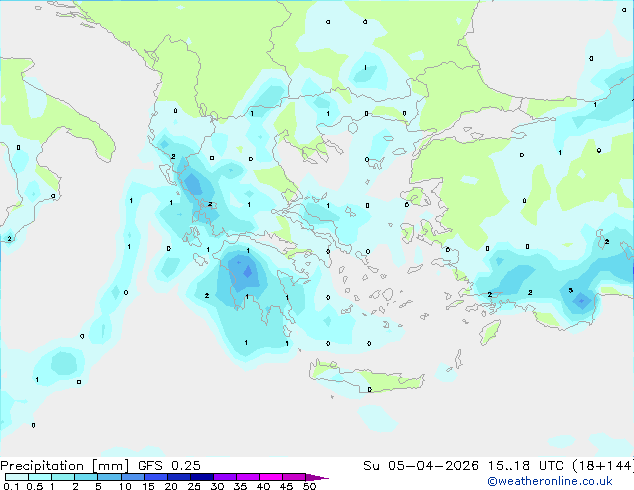Select the 25–30 mm navy legend swatch
This screenshot has width=634, height=490.
pyautogui.click(x=201, y=477)
